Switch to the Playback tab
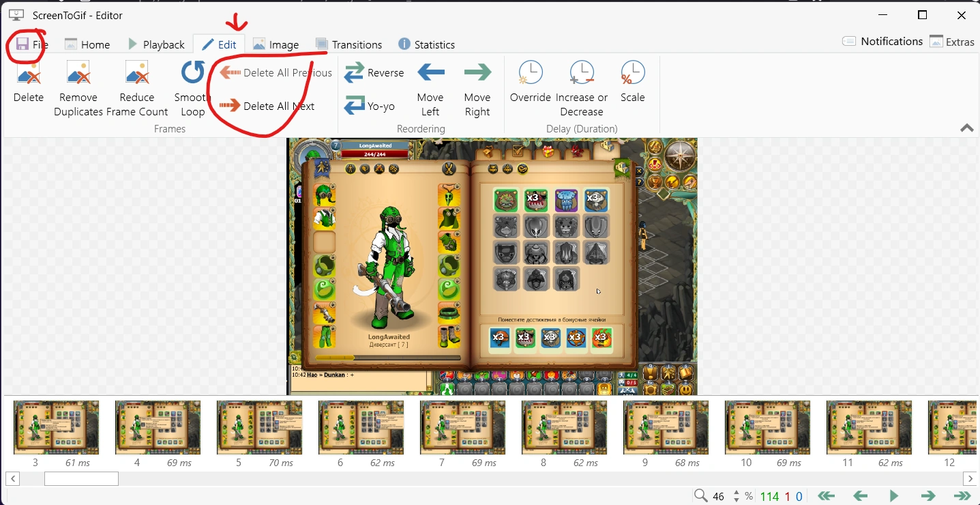The width and height of the screenshot is (980, 505). click(156, 44)
